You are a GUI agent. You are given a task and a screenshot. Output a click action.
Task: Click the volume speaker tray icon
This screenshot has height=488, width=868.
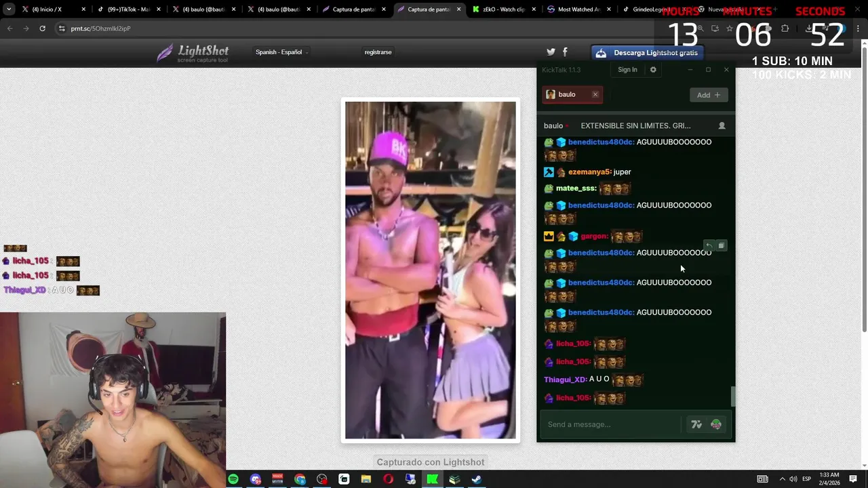pyautogui.click(x=793, y=479)
